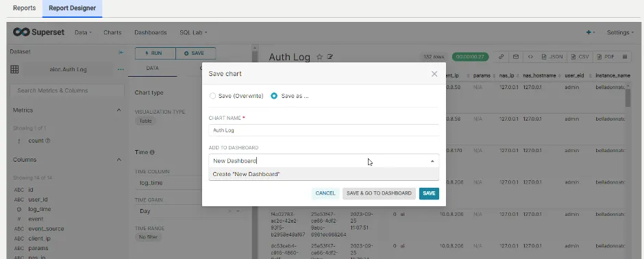Click Search Metrics & Columns field

tap(67, 90)
